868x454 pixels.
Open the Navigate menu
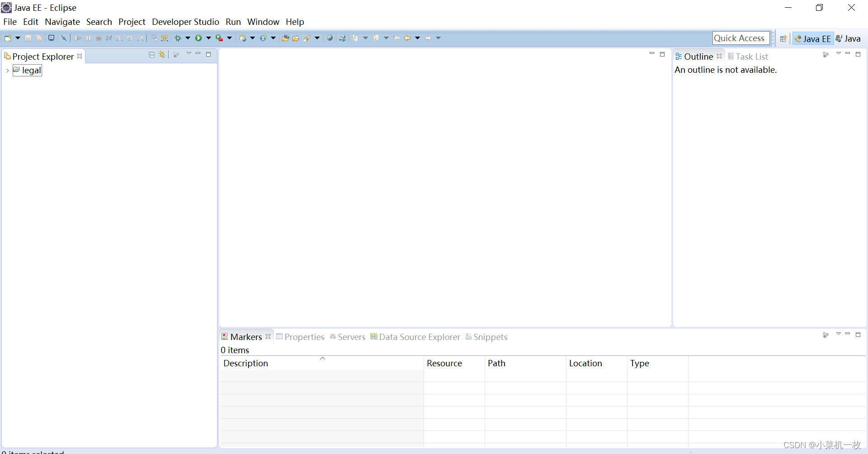pyautogui.click(x=62, y=22)
